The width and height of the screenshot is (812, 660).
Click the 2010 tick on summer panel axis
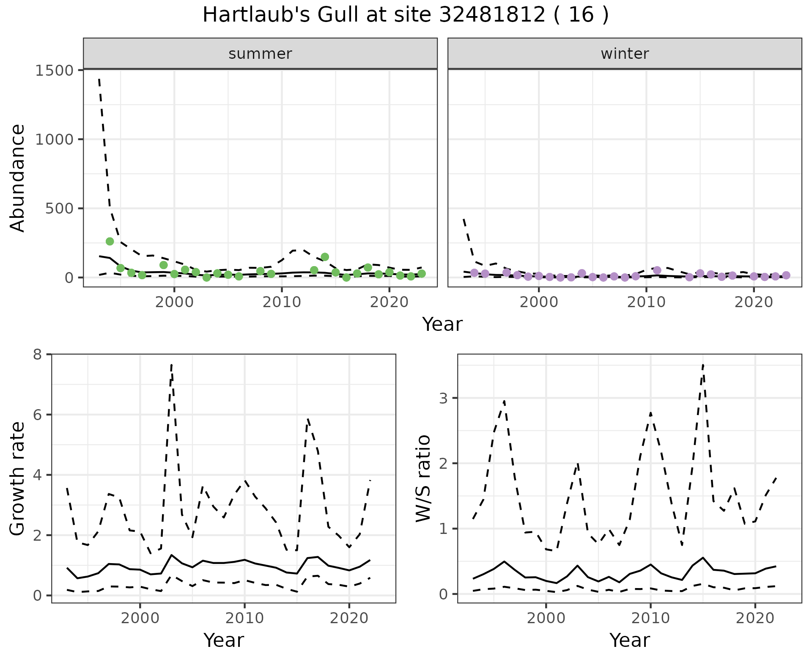tap(282, 302)
